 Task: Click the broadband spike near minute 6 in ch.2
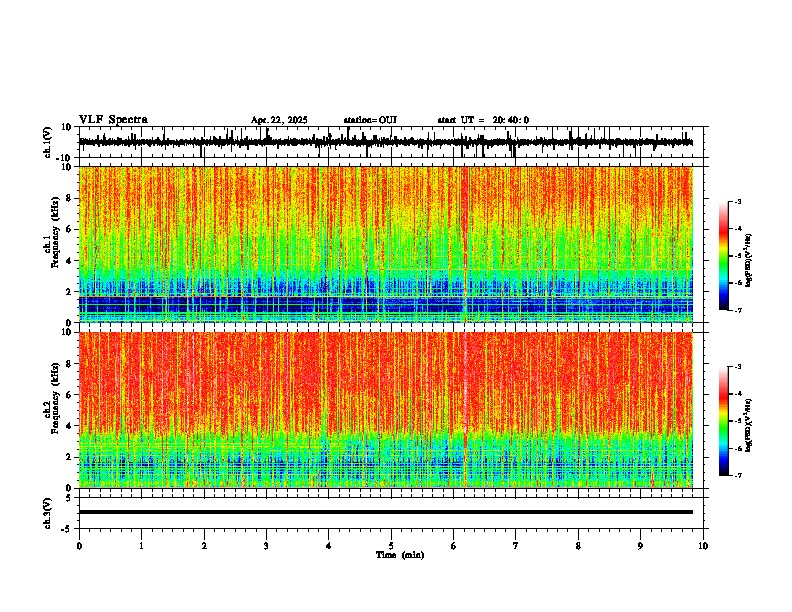(465, 410)
